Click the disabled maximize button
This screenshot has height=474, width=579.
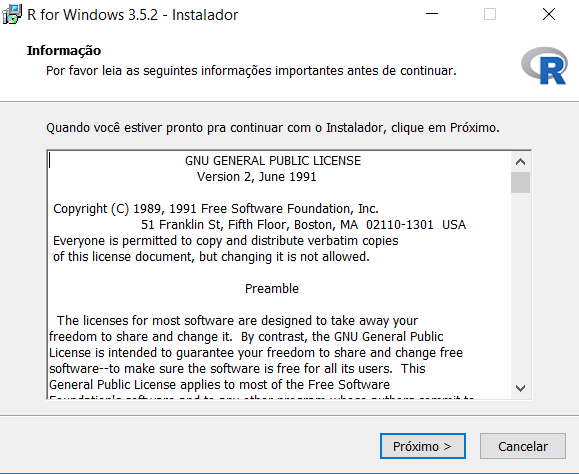(490, 14)
